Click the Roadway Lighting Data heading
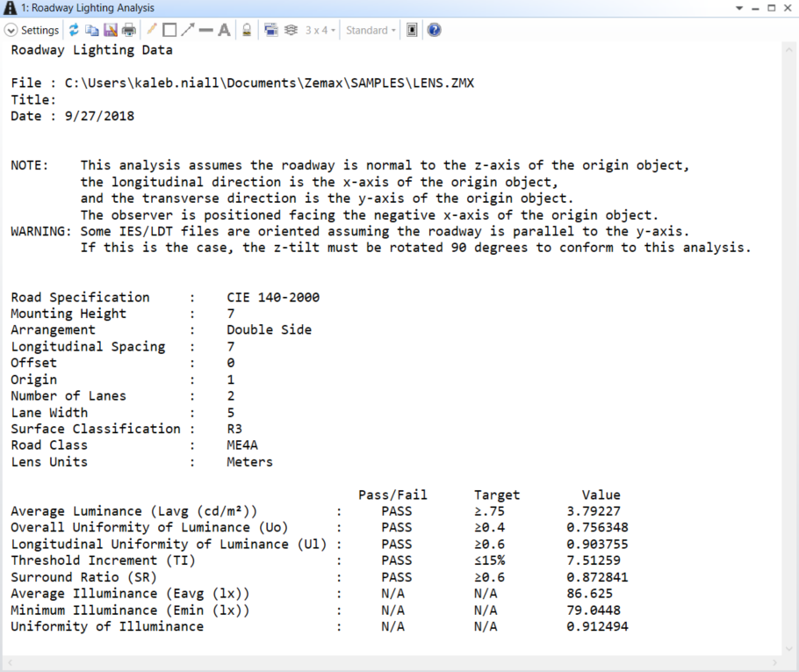799x672 pixels. point(91,50)
